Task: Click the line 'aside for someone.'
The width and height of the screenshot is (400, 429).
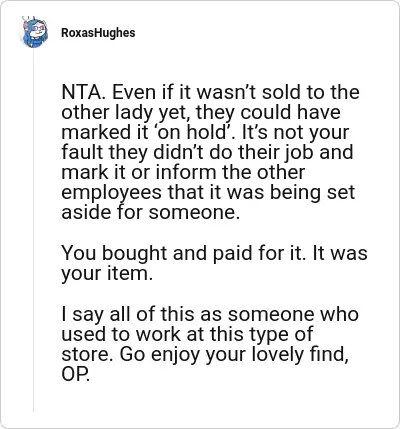Action: coord(151,212)
